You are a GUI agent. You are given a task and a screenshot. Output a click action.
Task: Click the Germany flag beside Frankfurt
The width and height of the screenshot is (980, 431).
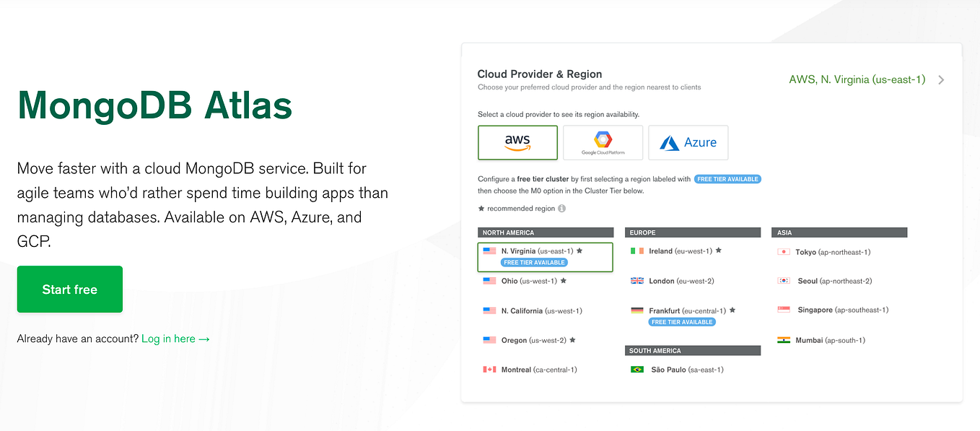click(638, 310)
